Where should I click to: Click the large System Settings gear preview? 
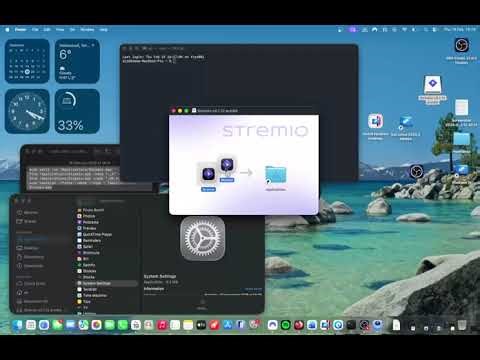203,239
